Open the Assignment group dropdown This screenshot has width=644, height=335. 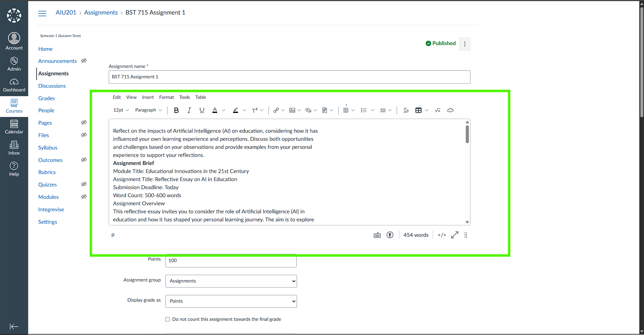click(x=231, y=281)
